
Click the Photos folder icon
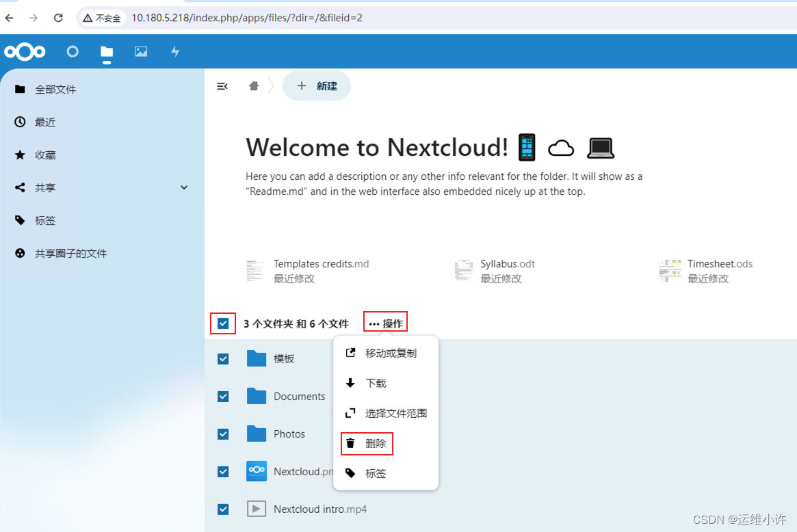tap(257, 434)
